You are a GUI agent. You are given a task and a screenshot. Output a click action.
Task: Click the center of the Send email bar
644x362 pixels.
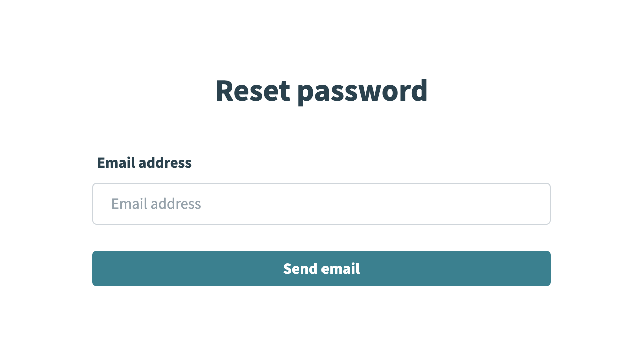321,269
